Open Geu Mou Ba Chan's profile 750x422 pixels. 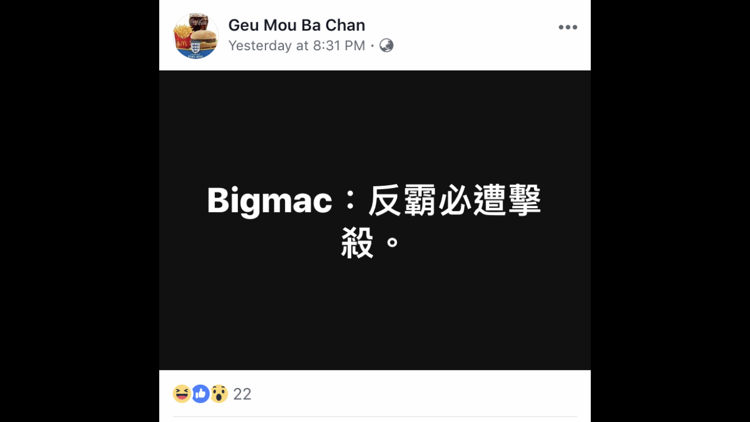pyautogui.click(x=297, y=25)
